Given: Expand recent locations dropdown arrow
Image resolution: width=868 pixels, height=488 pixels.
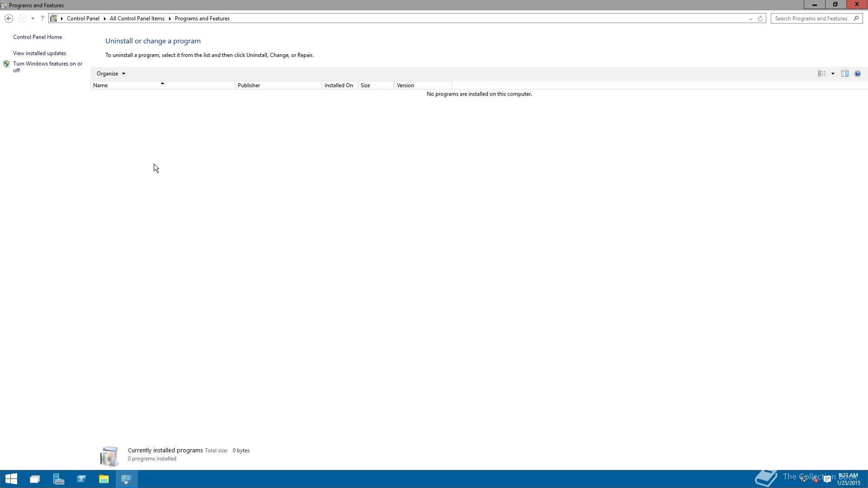Looking at the screenshot, I should tap(33, 19).
